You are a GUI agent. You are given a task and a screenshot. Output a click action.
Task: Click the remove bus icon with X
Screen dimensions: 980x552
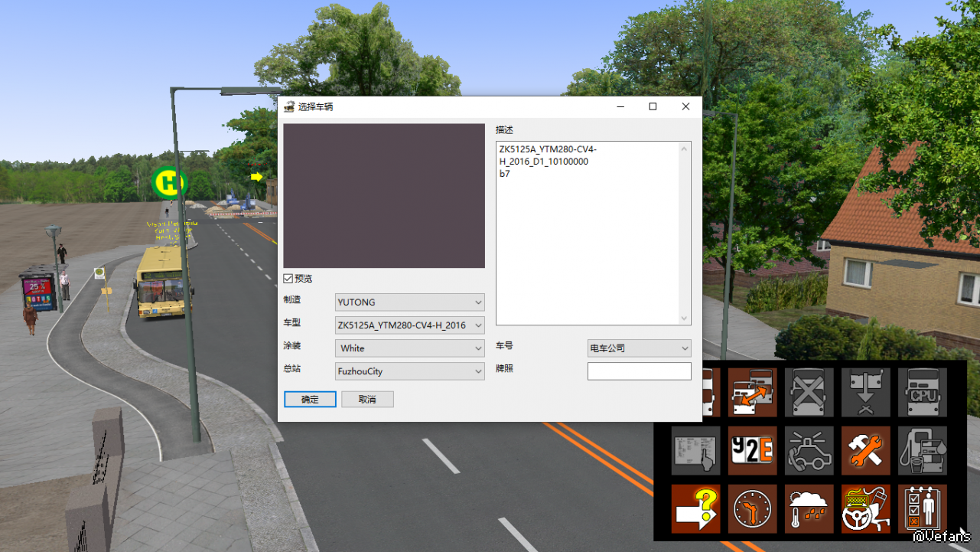809,392
